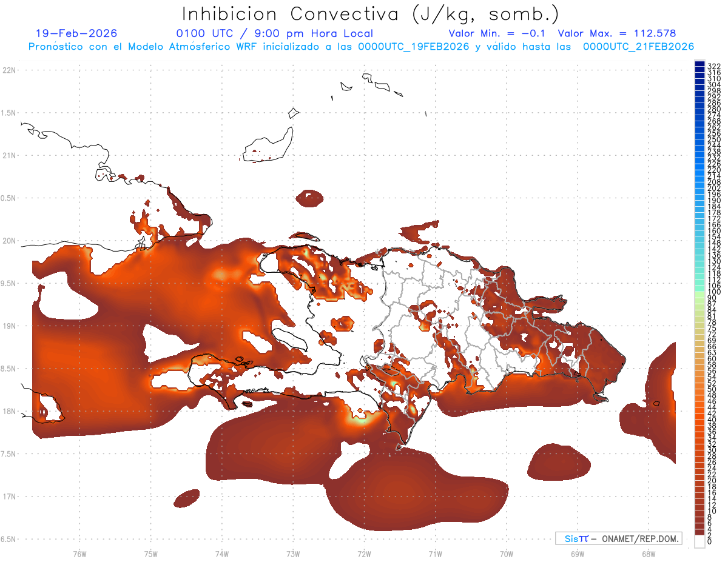Click the 'Valor Min. = -0.1' value
The width and height of the screenshot is (728, 562).
click(x=498, y=33)
